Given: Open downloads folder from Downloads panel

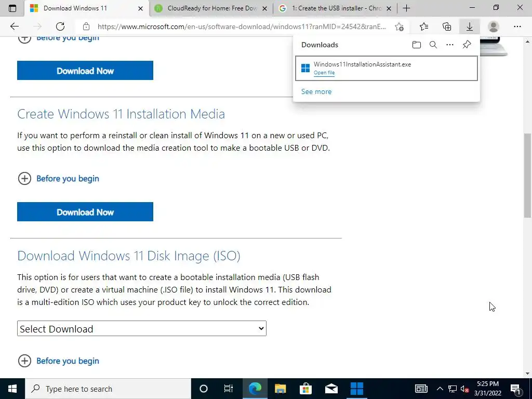Looking at the screenshot, I should (x=416, y=45).
